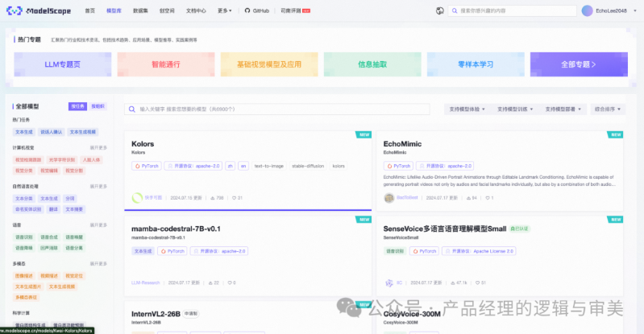This screenshot has width=644, height=334.
Task: Open the GitHub link in navbar
Action: pos(256,10)
